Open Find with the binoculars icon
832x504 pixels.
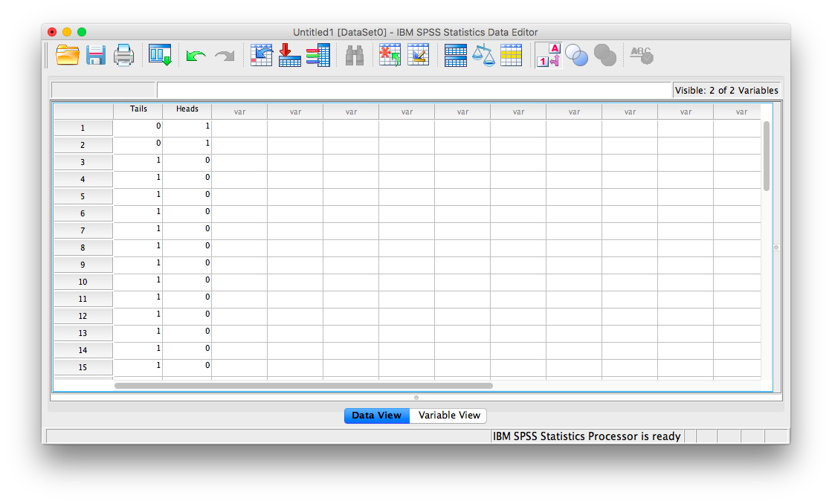pyautogui.click(x=355, y=56)
